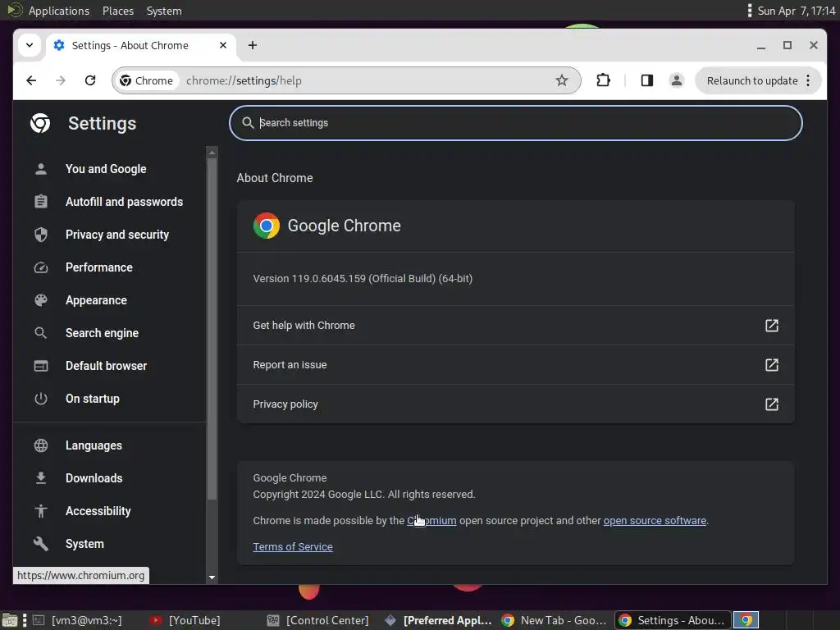Viewport: 840px width, 630px height.
Task: Expand the tab search dropdown arrow
Action: [30, 45]
